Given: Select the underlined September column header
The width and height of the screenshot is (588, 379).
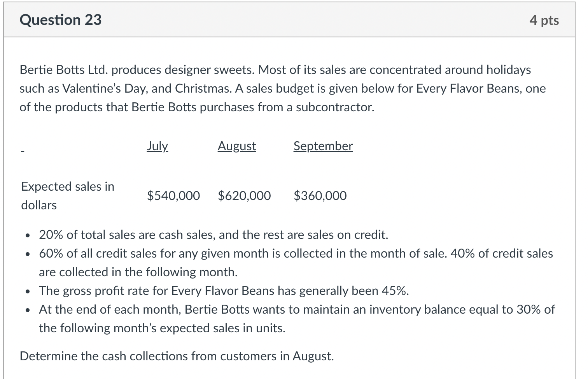Looking at the screenshot, I should (323, 146).
